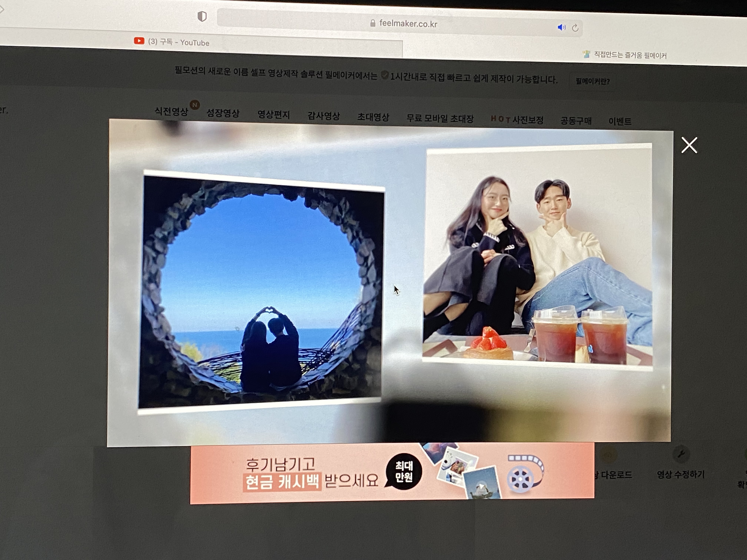
Task: Click the 다운로드 link
Action: pos(613,475)
